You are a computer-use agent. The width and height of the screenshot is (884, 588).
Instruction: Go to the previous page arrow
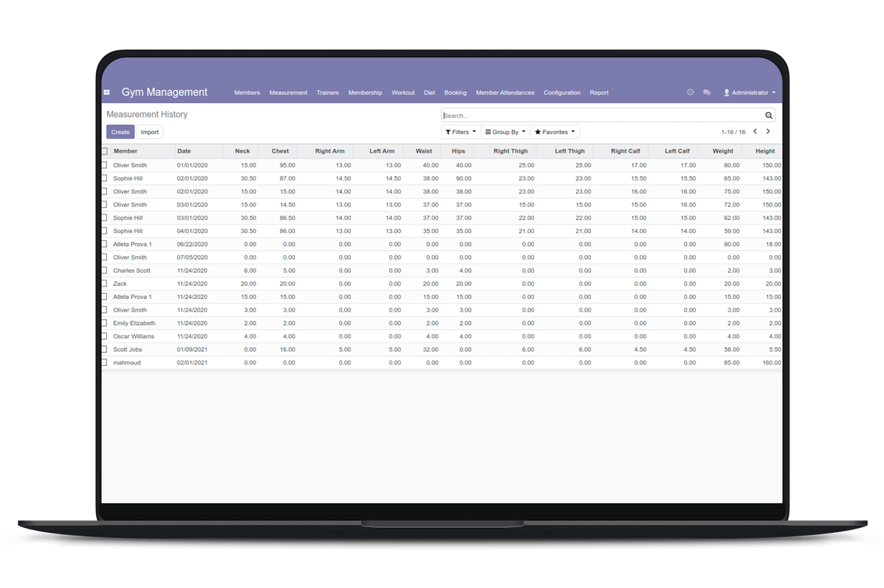pos(755,132)
